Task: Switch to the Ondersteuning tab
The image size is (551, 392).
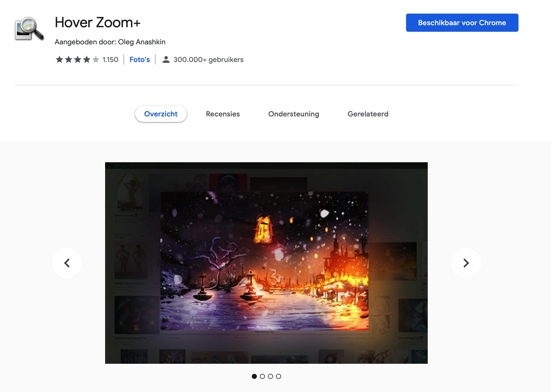Action: [294, 114]
